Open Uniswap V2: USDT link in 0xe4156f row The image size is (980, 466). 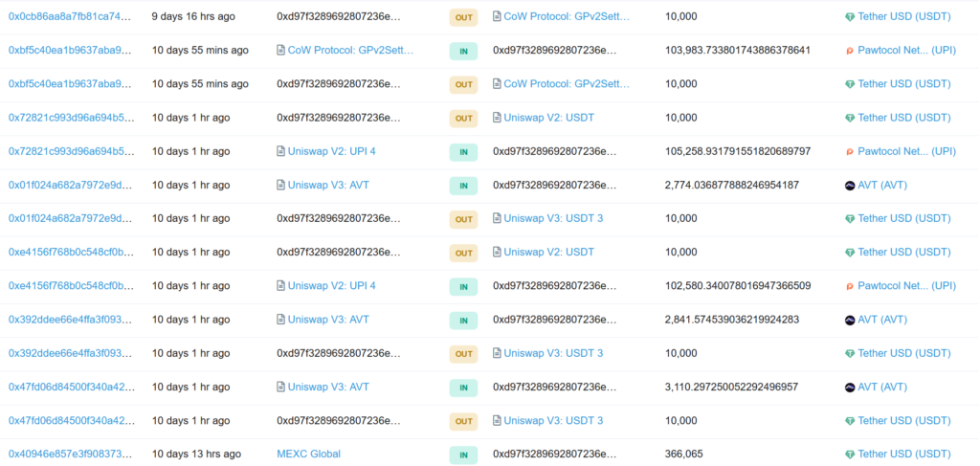[x=548, y=253]
